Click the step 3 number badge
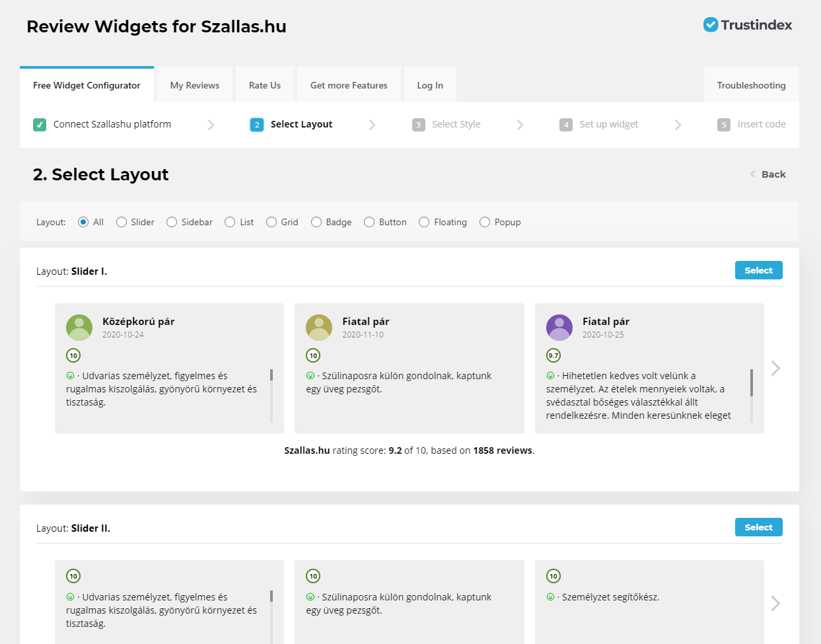This screenshot has height=644, width=821. coord(419,125)
